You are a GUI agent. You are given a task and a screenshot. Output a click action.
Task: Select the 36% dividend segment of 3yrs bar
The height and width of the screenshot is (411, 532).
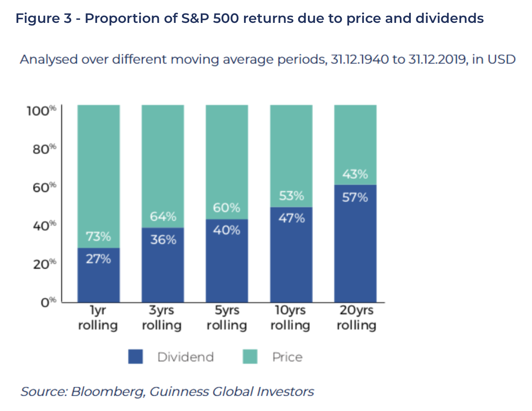163,265
